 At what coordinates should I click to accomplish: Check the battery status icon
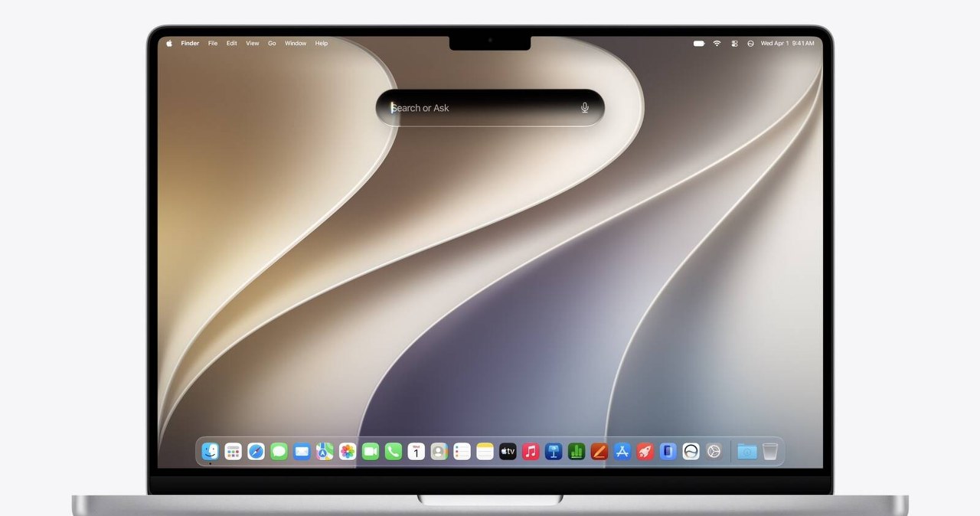pos(699,44)
